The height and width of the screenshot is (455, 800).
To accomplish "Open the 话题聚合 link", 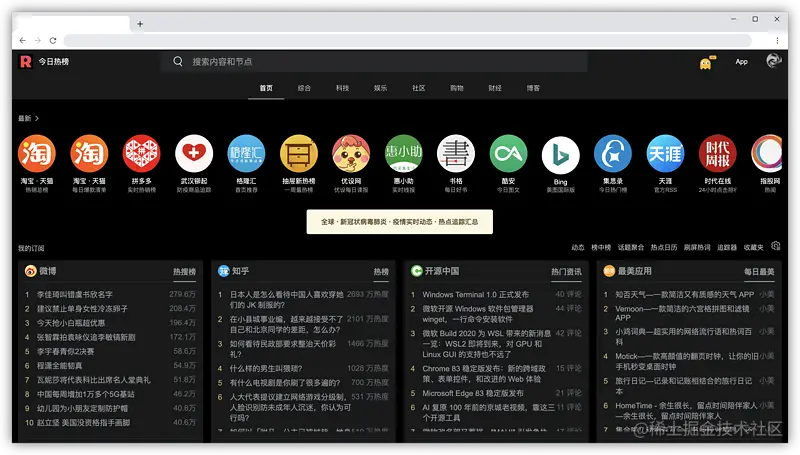I will click(631, 247).
